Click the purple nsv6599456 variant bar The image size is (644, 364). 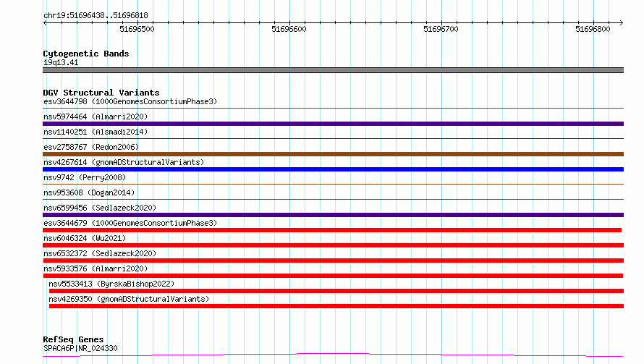pos(333,215)
